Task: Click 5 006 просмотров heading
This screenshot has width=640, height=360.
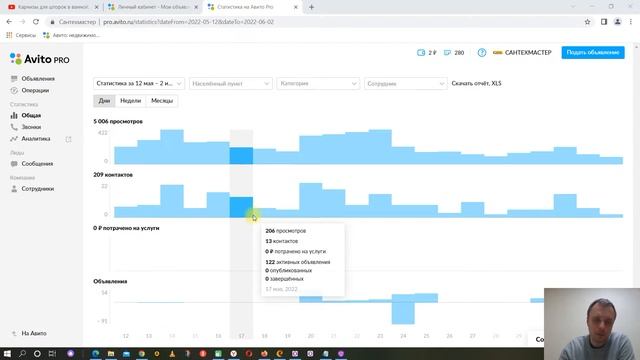Action: tap(118, 121)
